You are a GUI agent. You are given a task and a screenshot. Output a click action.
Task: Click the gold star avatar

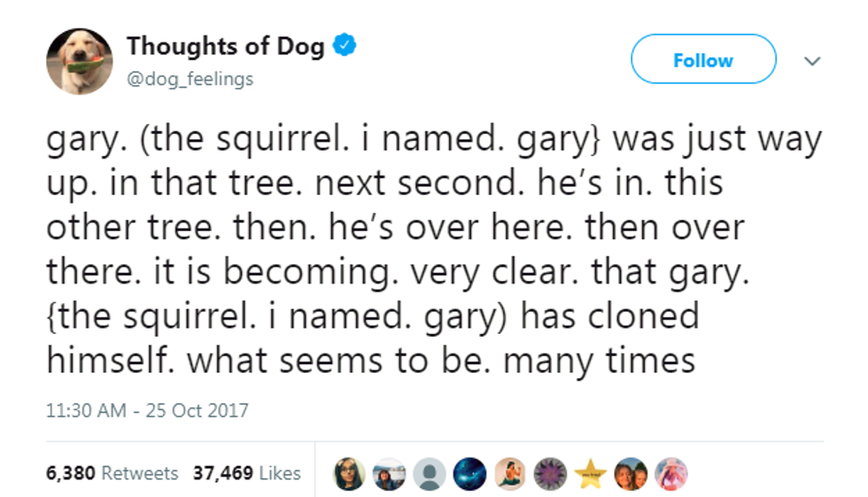[590, 474]
